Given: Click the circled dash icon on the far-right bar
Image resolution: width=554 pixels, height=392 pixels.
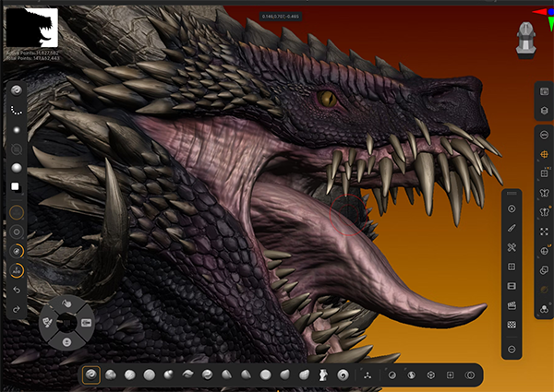Looking at the screenshot, I should [544, 135].
